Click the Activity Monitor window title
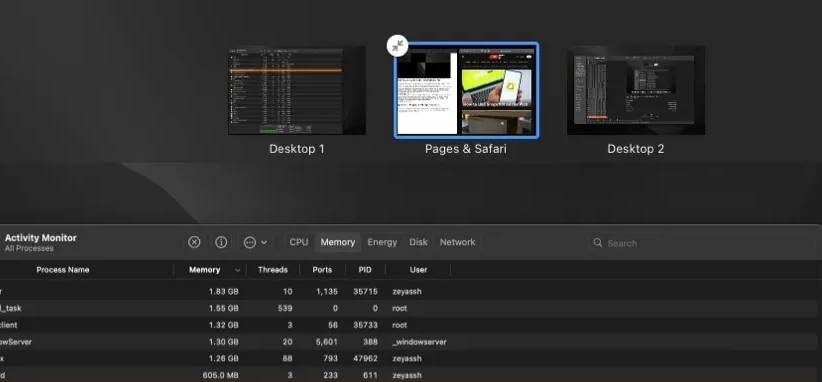Viewport: 822px width, 382px height. click(40, 237)
